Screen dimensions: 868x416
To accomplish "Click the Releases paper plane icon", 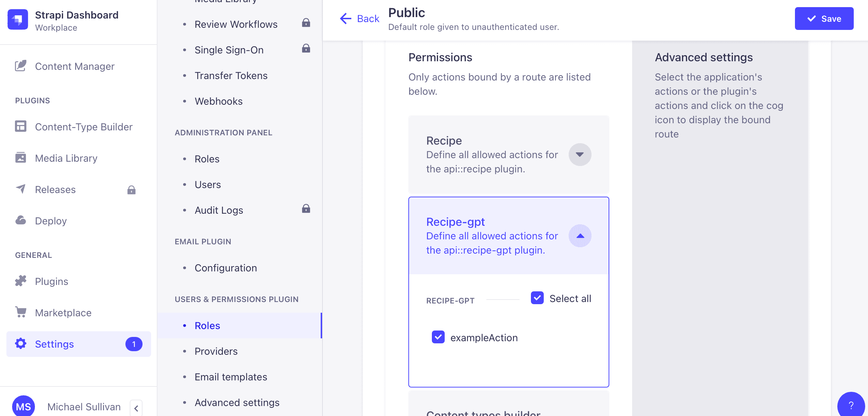I will tap(21, 189).
